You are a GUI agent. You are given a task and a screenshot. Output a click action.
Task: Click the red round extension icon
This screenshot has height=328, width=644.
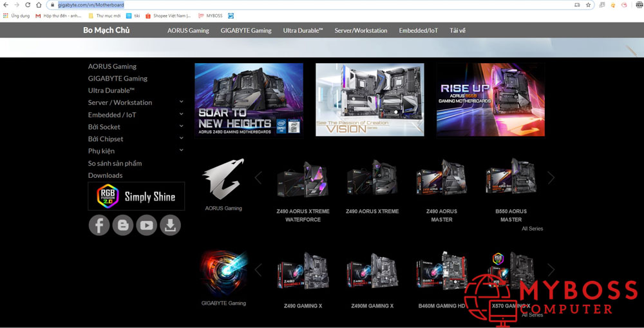tap(624, 5)
